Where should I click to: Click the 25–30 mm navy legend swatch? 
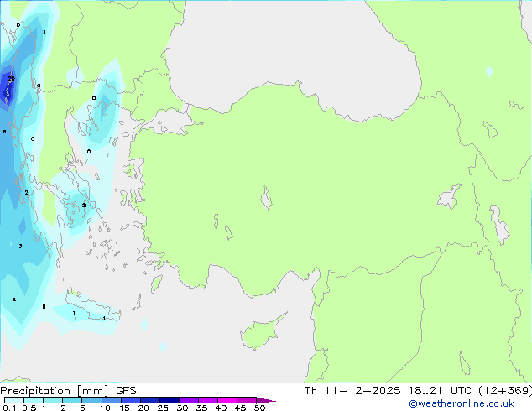170,400
